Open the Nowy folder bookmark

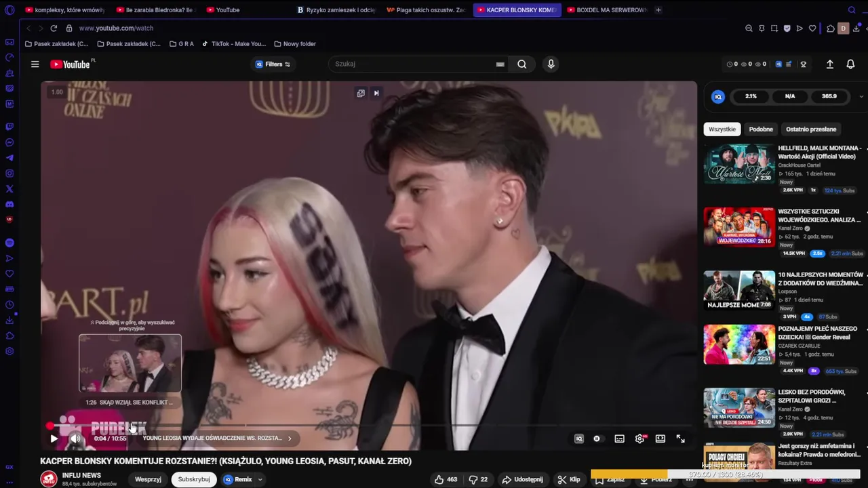click(x=295, y=44)
